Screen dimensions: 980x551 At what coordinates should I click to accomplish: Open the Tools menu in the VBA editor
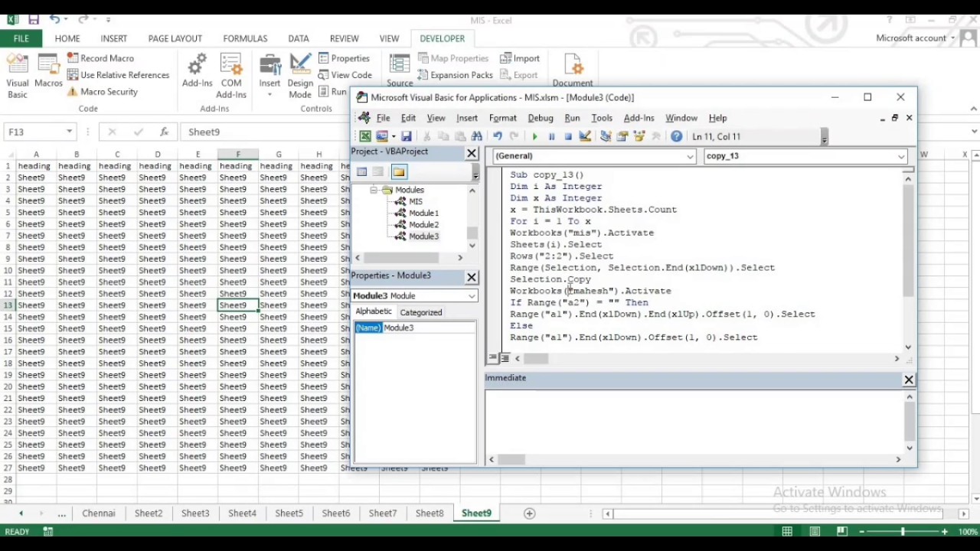602,118
